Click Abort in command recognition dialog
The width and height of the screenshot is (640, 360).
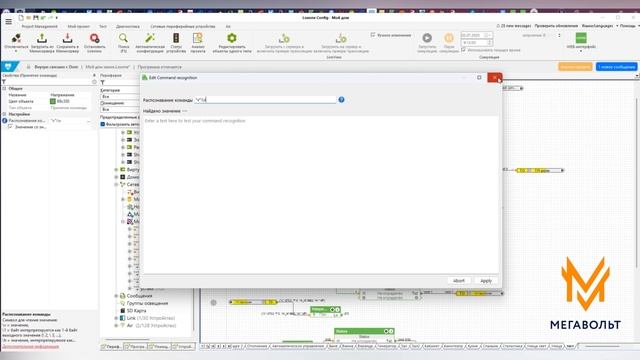tap(459, 281)
